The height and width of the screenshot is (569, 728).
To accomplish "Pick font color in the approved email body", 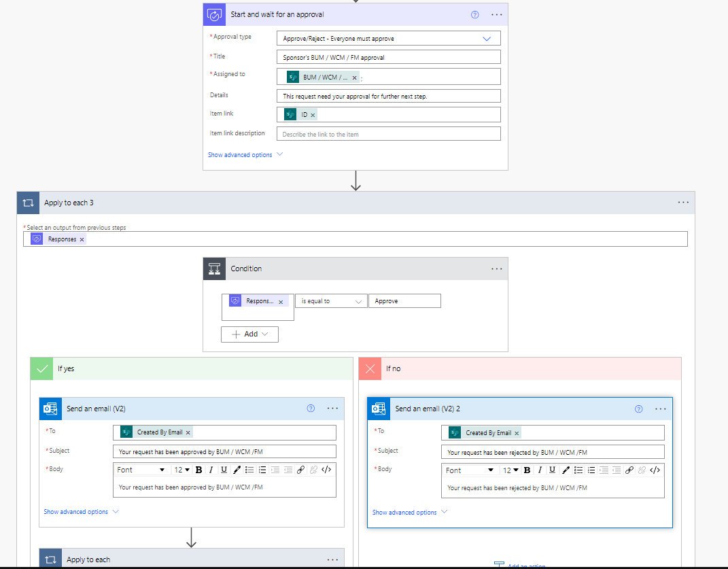I will [237, 470].
